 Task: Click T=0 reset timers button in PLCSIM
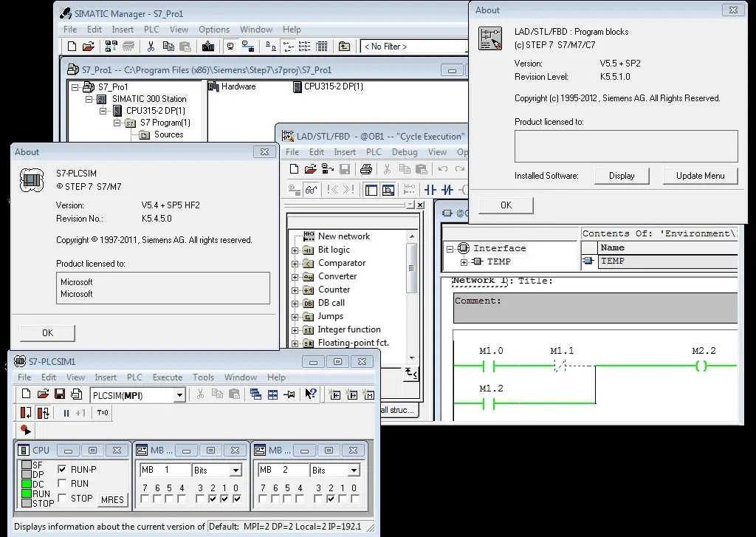[103, 412]
